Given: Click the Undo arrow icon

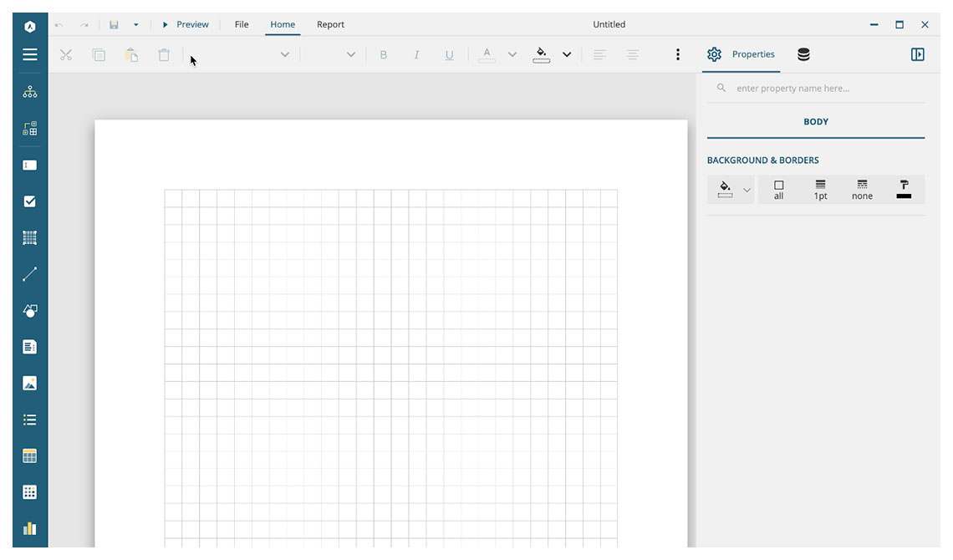Looking at the screenshot, I should click(59, 25).
